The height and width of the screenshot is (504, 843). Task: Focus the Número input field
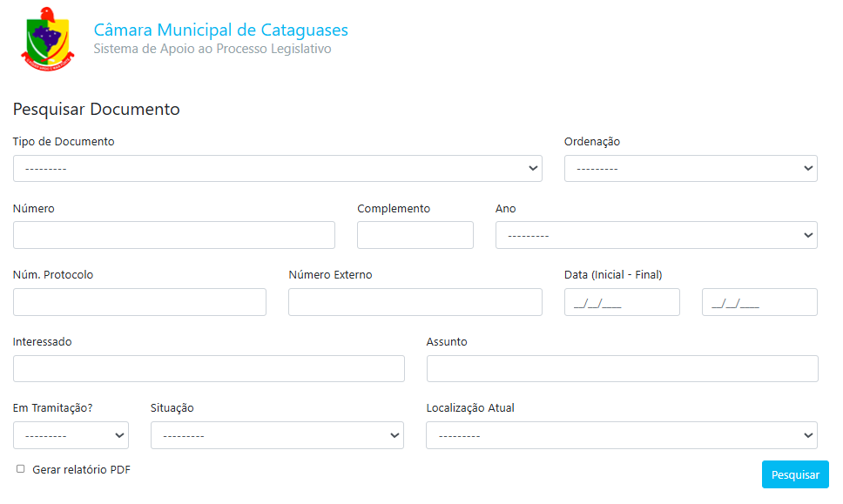point(174,235)
